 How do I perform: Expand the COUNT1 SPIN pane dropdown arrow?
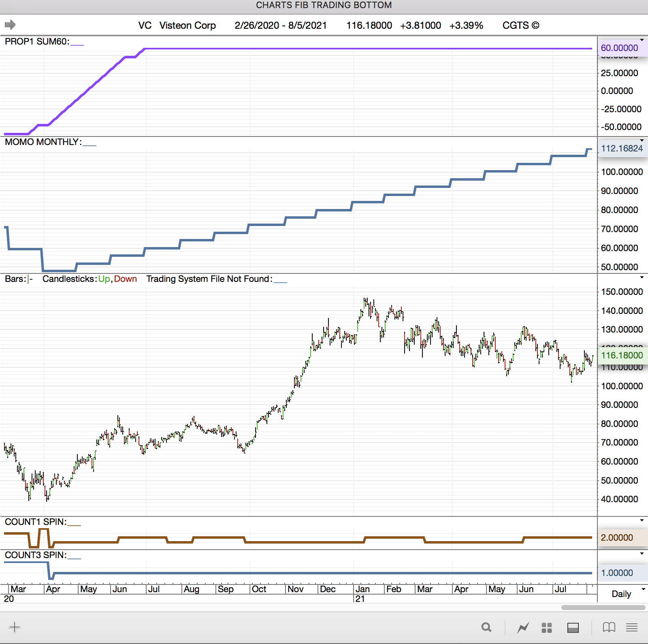pyautogui.click(x=642, y=520)
